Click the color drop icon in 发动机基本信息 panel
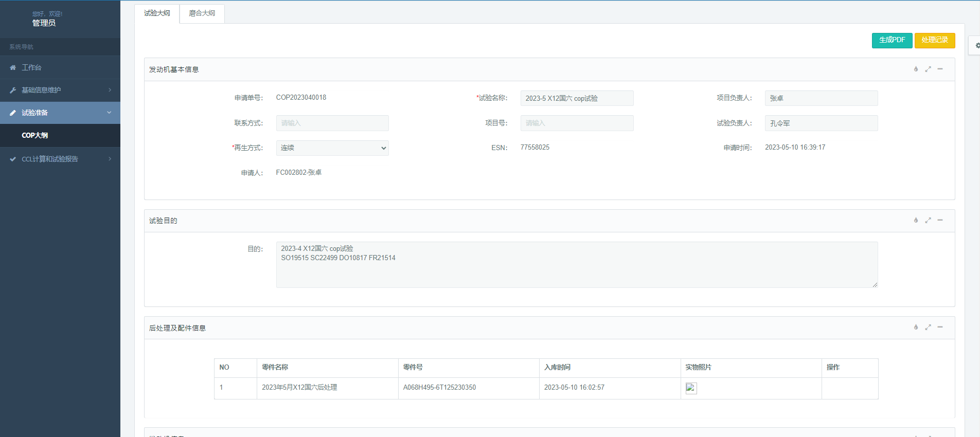 pos(916,69)
